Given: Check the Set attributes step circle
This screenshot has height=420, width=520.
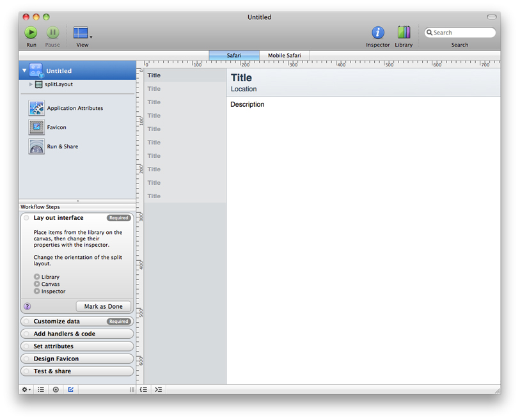Looking at the screenshot, I should (x=27, y=346).
